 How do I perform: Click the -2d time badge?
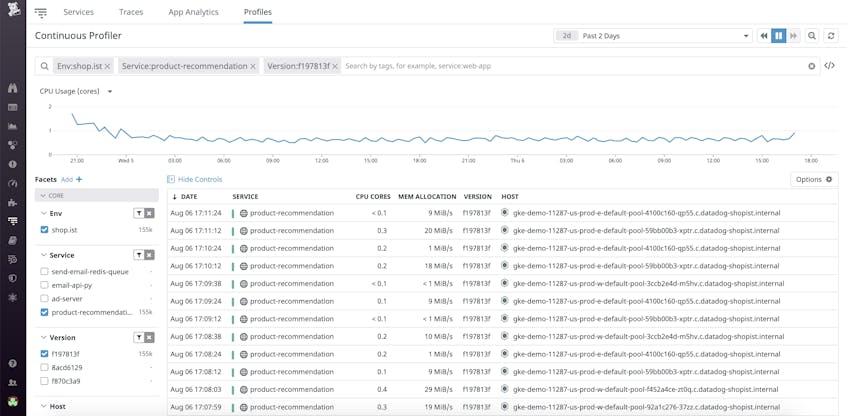click(567, 36)
